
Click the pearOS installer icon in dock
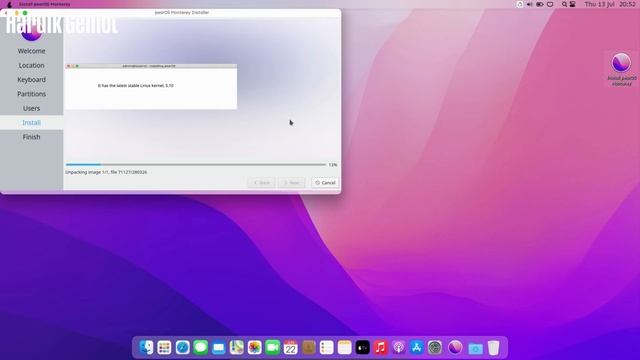click(x=455, y=347)
